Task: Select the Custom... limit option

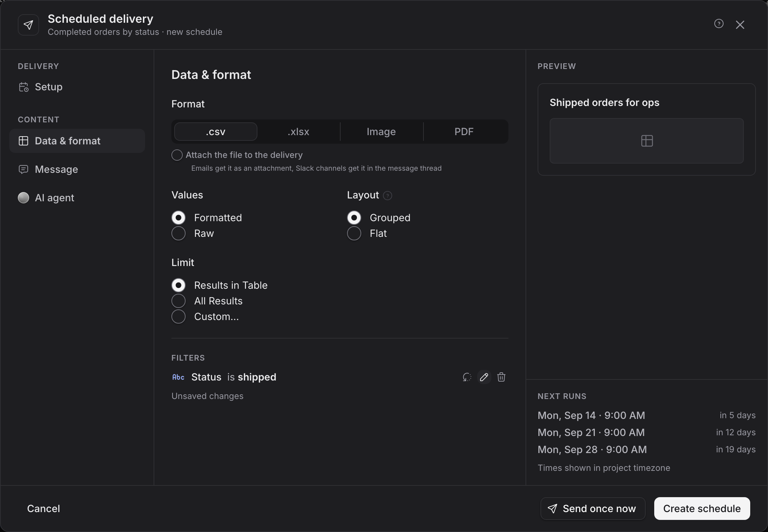Action: click(x=178, y=316)
